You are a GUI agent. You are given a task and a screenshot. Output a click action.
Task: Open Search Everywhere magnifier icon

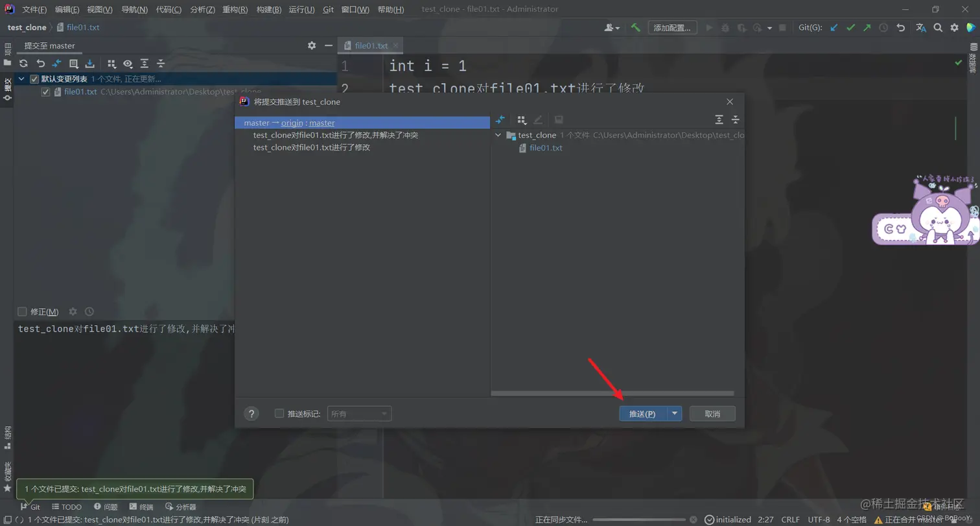click(938, 27)
